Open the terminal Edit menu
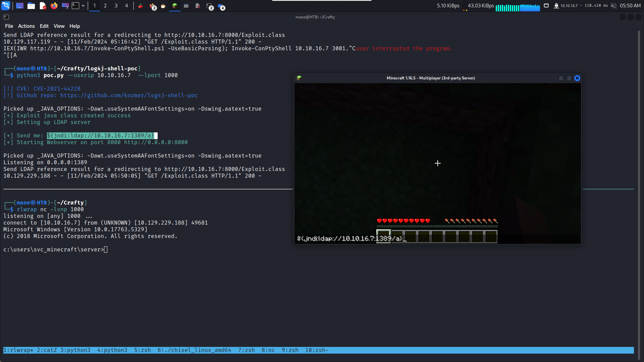The image size is (644, 362). (44, 26)
